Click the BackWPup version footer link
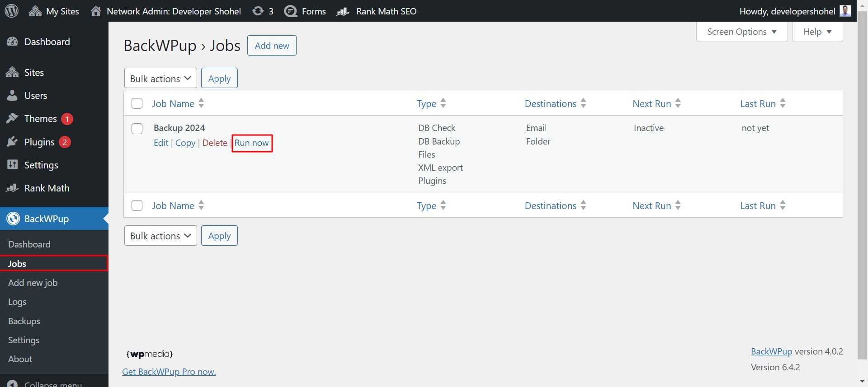This screenshot has height=387, width=868. coord(771,351)
